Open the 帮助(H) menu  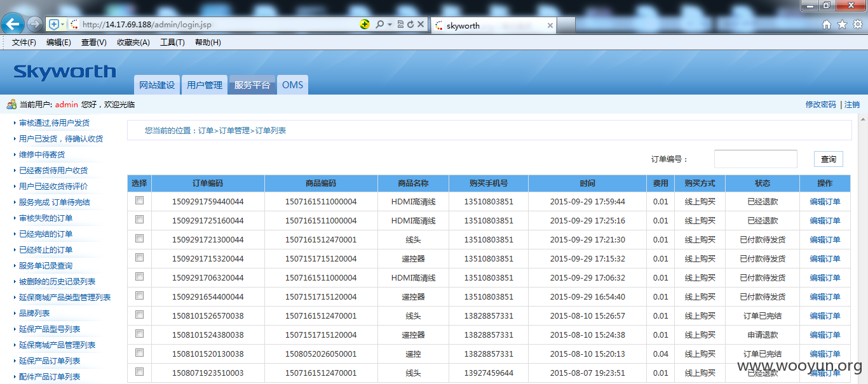coord(208,43)
